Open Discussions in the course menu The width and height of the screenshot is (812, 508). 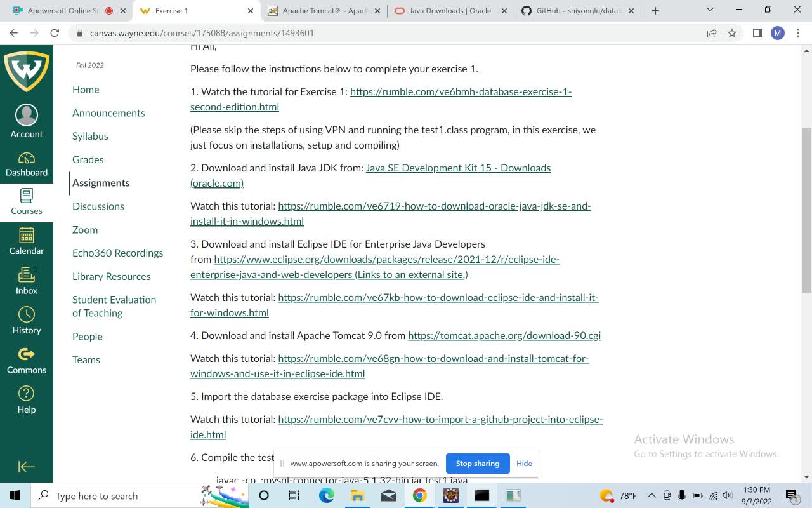98,206
